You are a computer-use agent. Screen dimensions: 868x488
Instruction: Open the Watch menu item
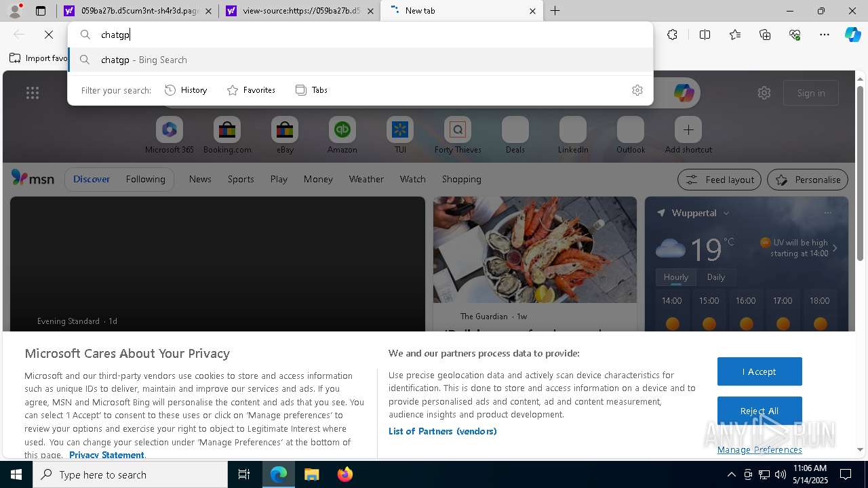(x=413, y=179)
